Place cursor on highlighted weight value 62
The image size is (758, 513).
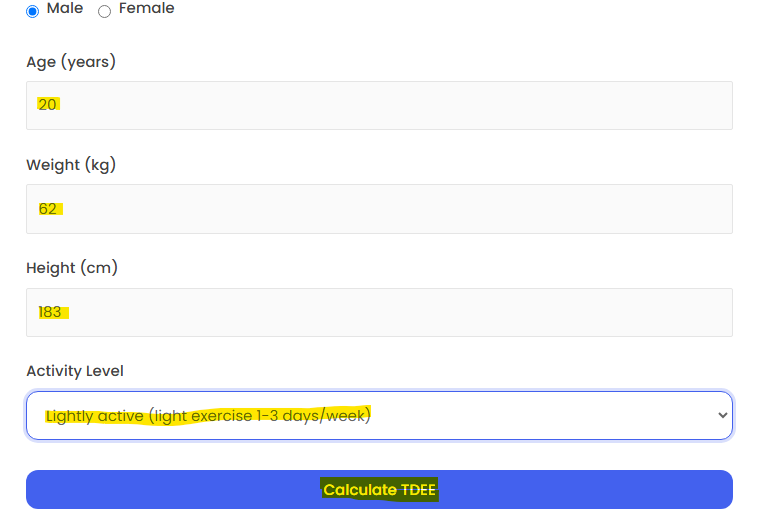pyautogui.click(x=49, y=209)
